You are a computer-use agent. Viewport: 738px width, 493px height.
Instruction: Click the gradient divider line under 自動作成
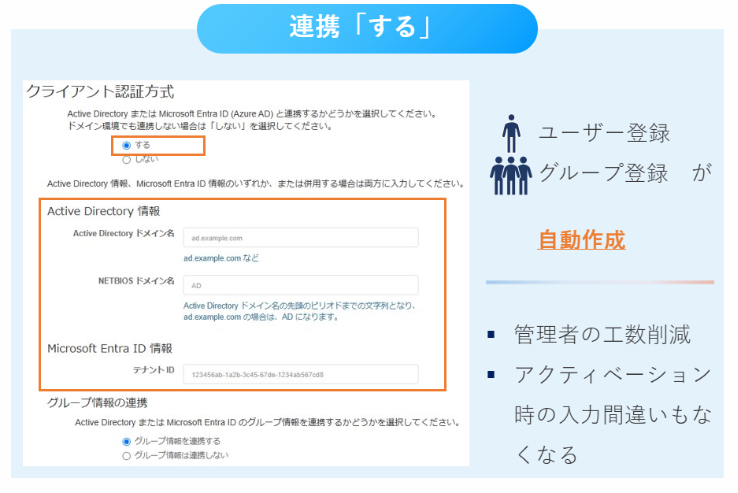point(600,282)
